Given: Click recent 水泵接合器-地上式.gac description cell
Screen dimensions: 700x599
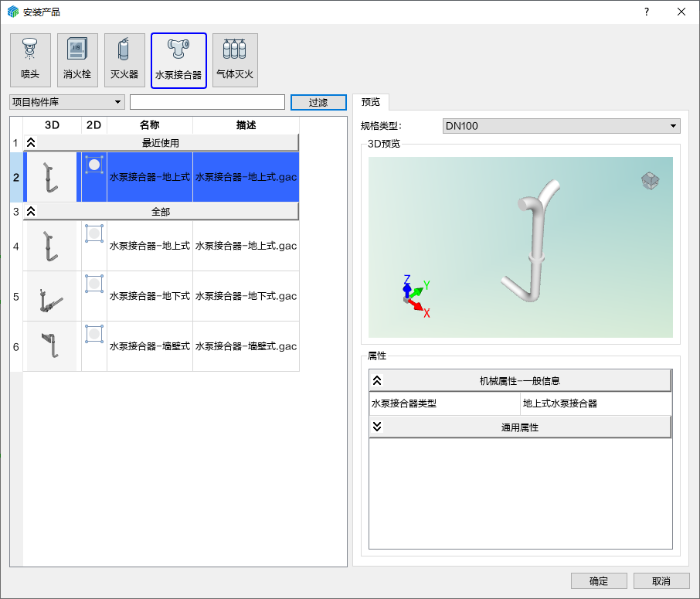Looking at the screenshot, I should pos(246,177).
